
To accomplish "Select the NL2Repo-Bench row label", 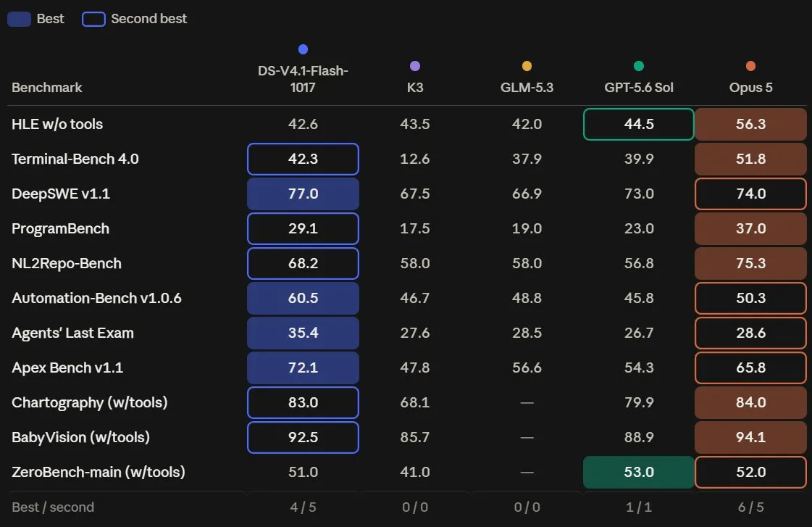I will pyautogui.click(x=67, y=263).
